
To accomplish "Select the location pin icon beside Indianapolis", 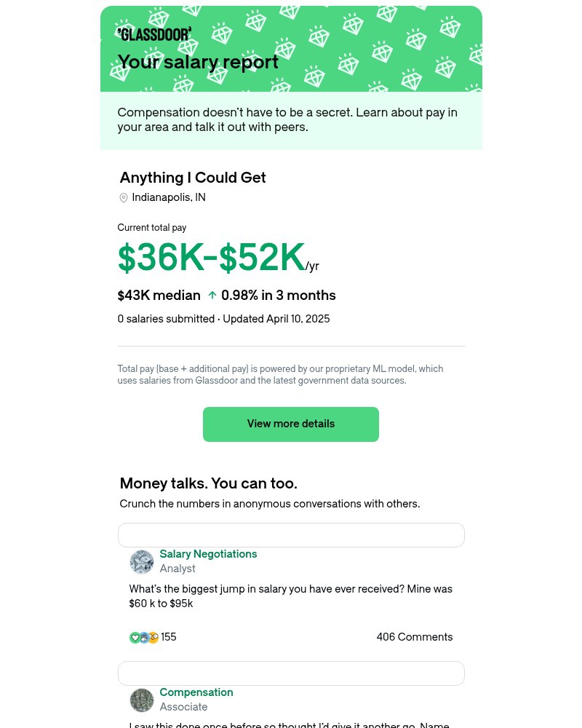I will 124,197.
